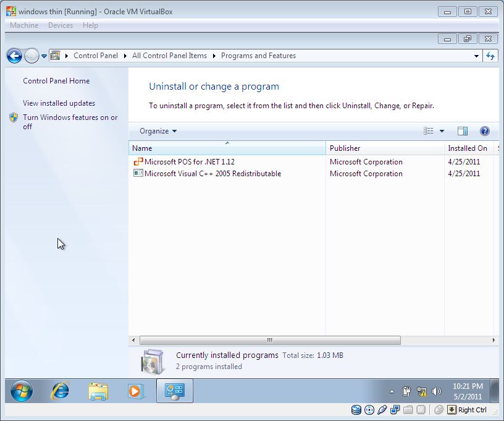Open the VirtualBox Help menu

tap(90, 25)
